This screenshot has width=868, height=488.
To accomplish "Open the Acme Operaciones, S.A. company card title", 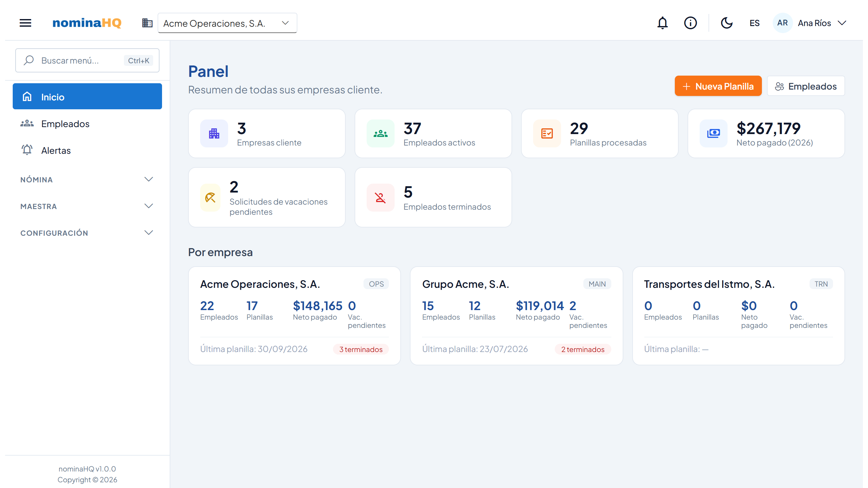I will click(260, 284).
